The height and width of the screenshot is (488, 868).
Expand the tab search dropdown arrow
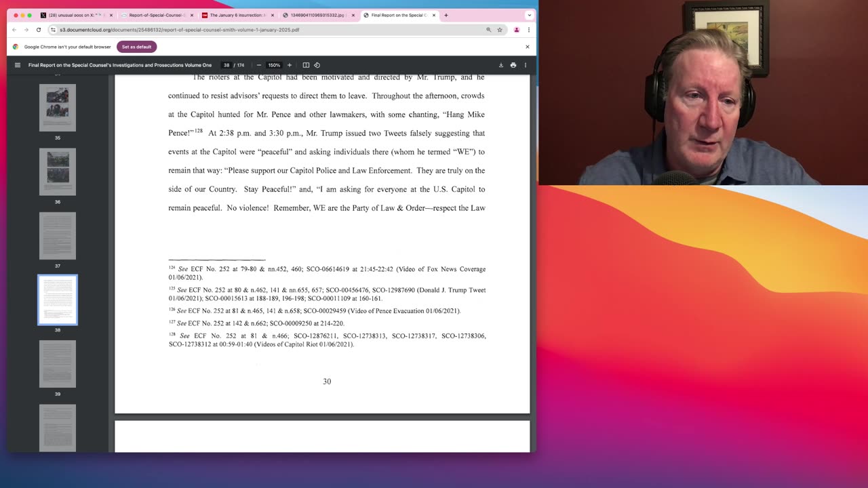(x=529, y=15)
